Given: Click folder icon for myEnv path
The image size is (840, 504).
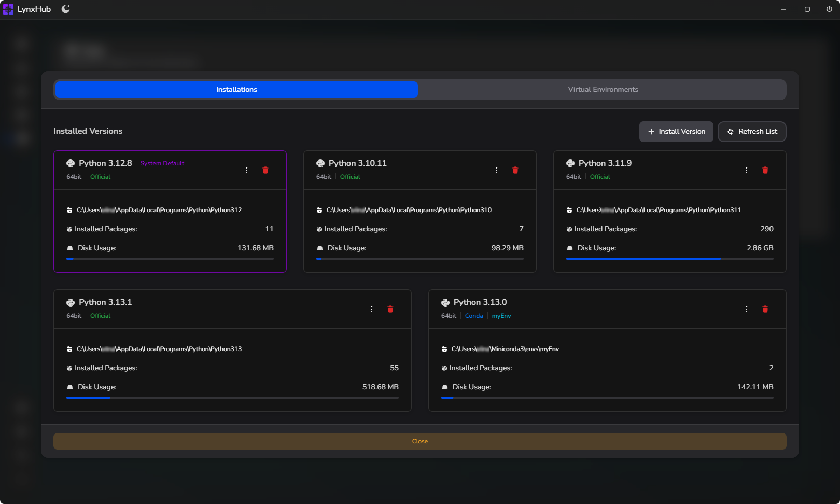Looking at the screenshot, I should click(x=444, y=349).
